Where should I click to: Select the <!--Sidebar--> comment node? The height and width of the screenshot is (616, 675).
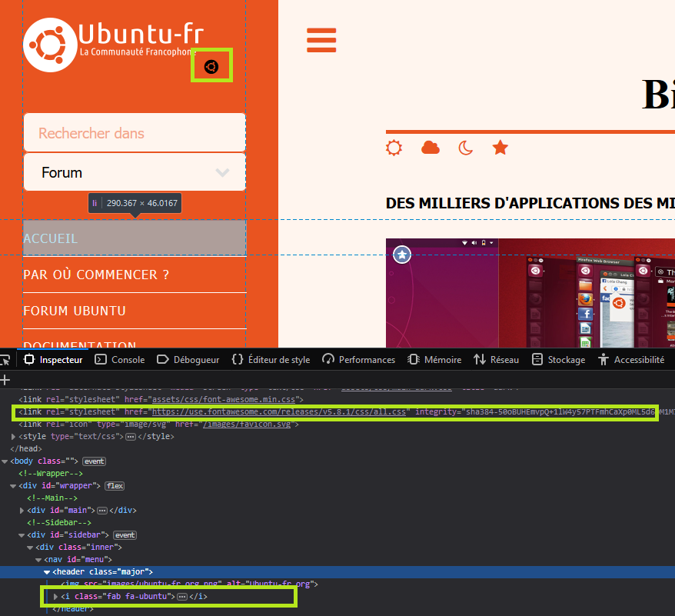[59, 522]
